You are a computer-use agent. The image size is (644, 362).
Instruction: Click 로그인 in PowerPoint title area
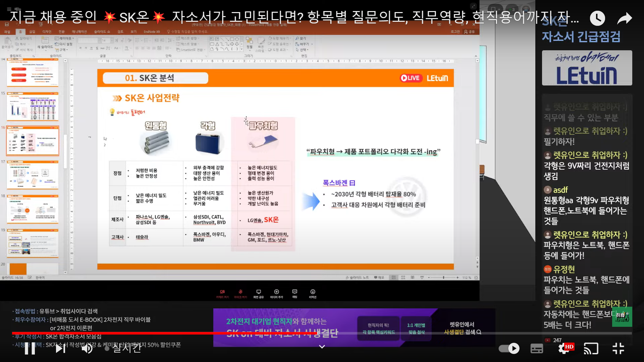(455, 32)
